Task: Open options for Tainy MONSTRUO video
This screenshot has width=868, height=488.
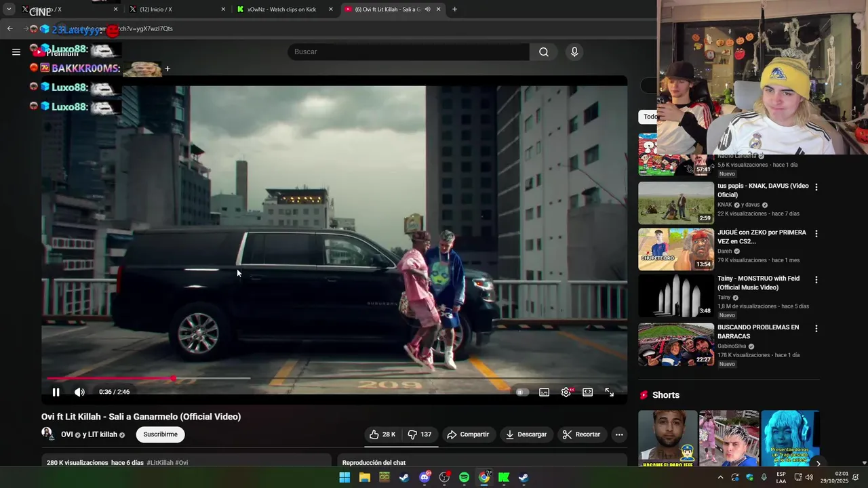Action: (816, 279)
